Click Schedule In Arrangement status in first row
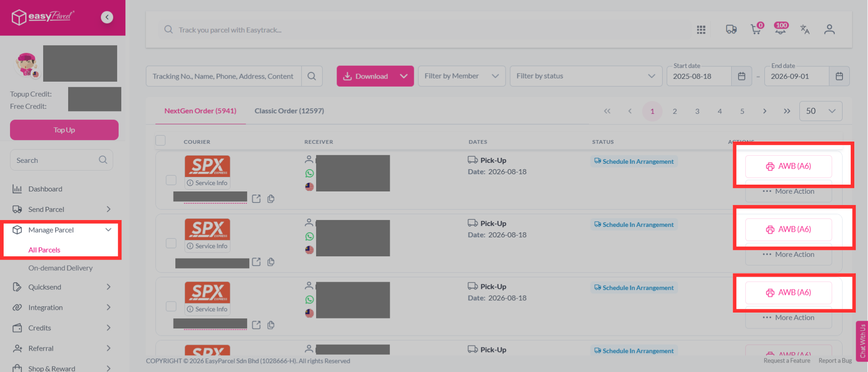The image size is (868, 372). click(634, 162)
